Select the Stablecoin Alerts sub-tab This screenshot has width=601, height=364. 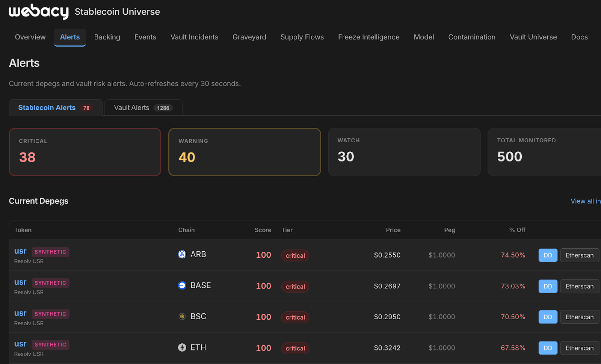[x=56, y=108]
